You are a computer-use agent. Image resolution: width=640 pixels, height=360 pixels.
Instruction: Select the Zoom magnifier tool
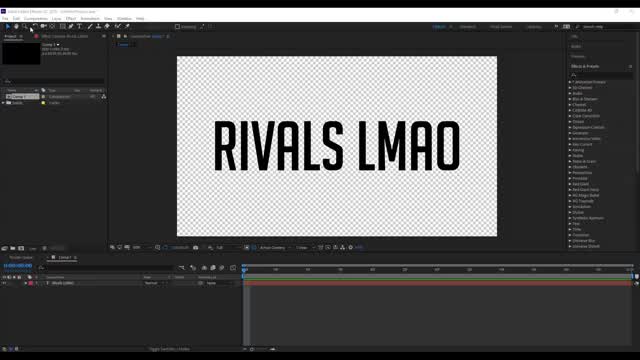(24, 26)
